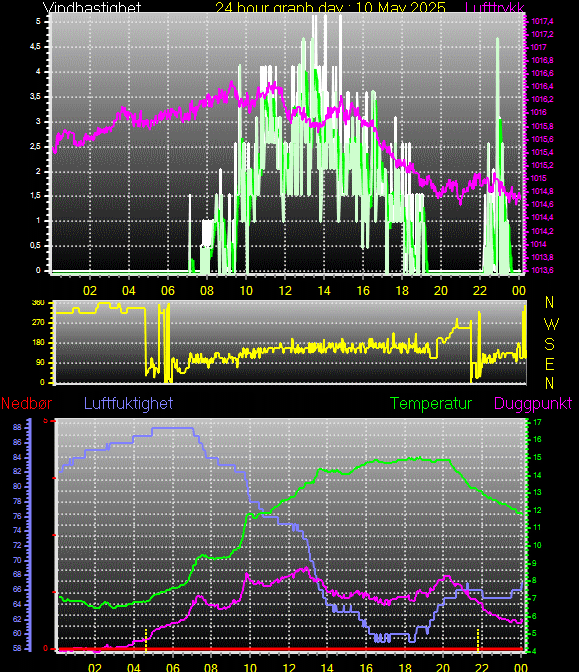
Task: Click the 0,5 wind speed axis value
Action: [36, 245]
